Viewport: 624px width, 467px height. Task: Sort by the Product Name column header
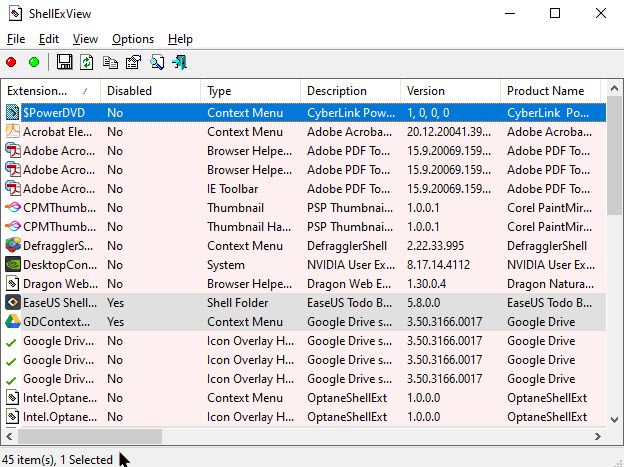click(x=550, y=91)
